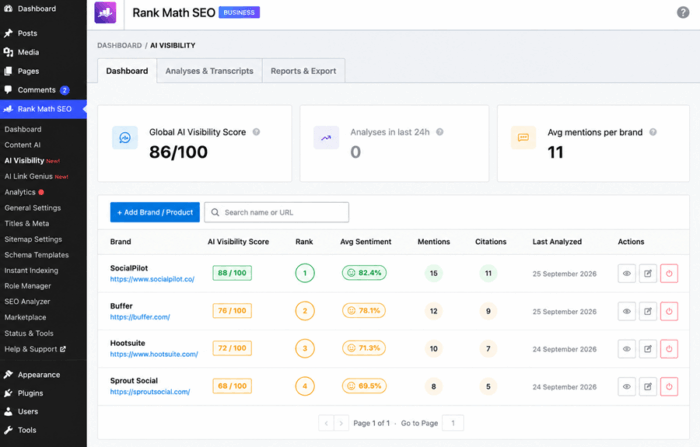Toggle power button for SocialPilot row
700x447 pixels.
pyautogui.click(x=669, y=273)
